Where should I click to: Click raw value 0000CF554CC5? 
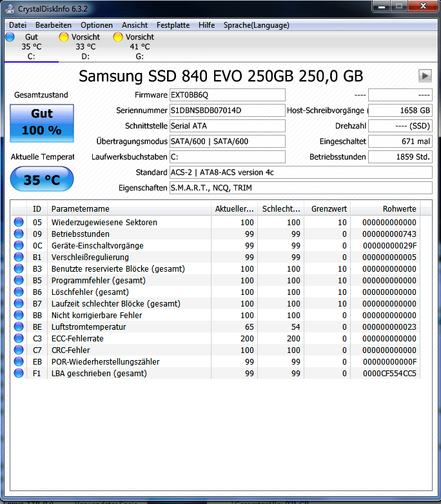[389, 374]
